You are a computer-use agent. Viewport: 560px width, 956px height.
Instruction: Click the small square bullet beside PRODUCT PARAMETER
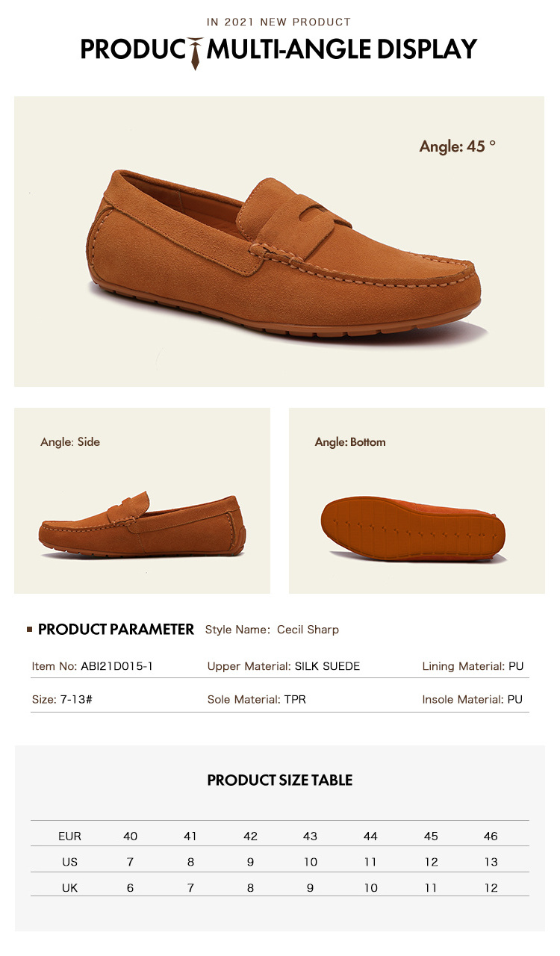tap(30, 630)
